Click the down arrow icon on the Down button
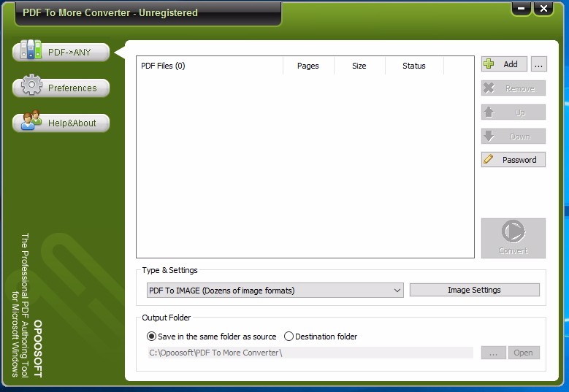 point(489,136)
